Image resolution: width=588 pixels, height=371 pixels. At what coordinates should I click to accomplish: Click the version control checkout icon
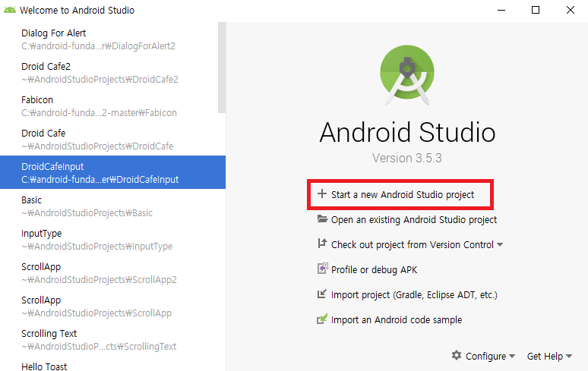[x=322, y=244]
